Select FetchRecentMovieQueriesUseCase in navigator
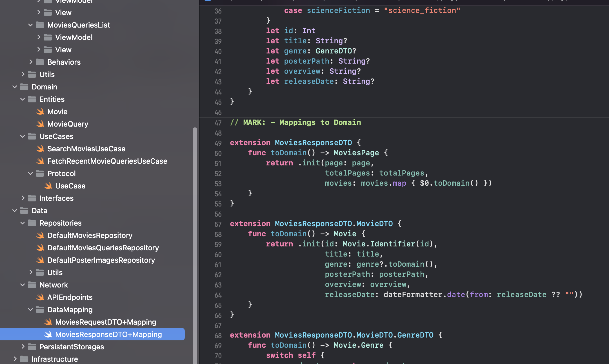The width and height of the screenshot is (609, 364). point(107,161)
